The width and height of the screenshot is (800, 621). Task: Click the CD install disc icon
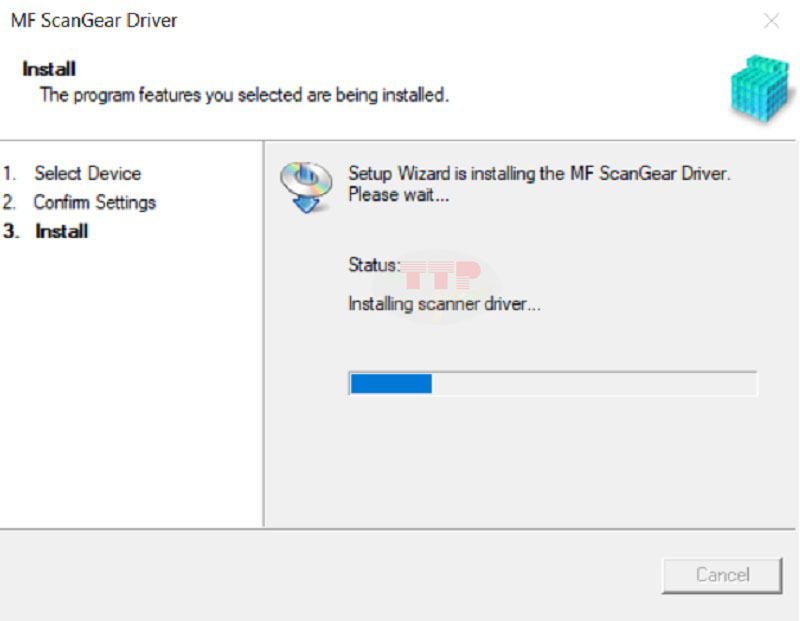click(306, 187)
